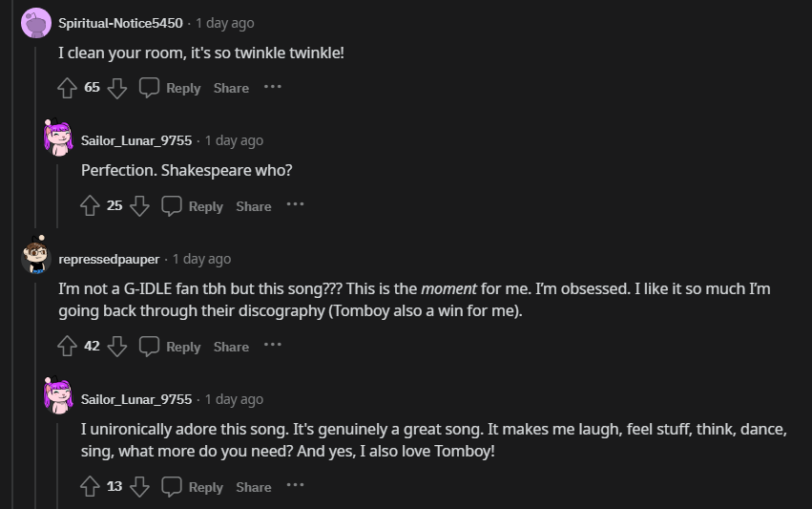Collapse the thread line under Spiritual-Notice5450

(x=36, y=143)
